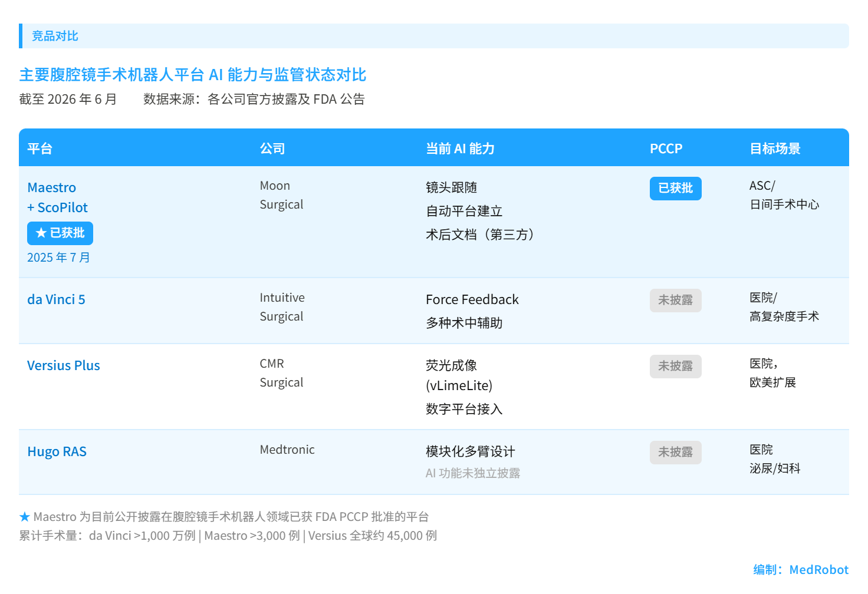Click the Force Feedback capability text

[x=472, y=299]
